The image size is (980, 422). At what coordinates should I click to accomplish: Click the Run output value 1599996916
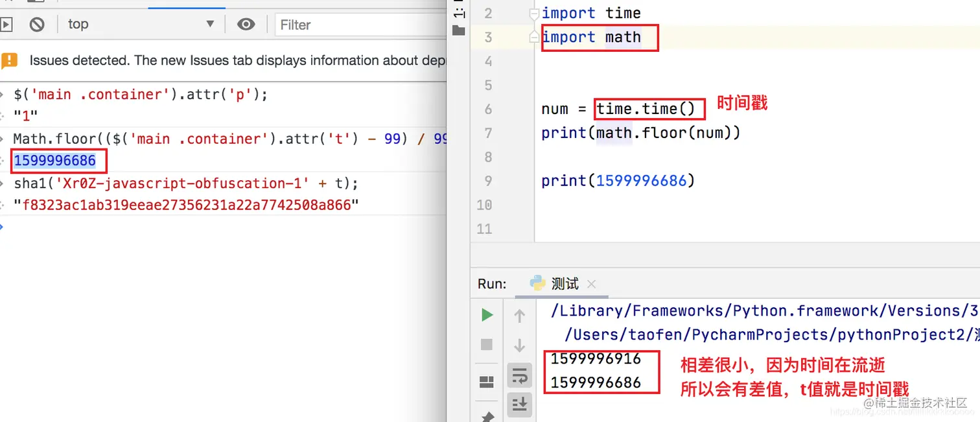[x=596, y=359]
